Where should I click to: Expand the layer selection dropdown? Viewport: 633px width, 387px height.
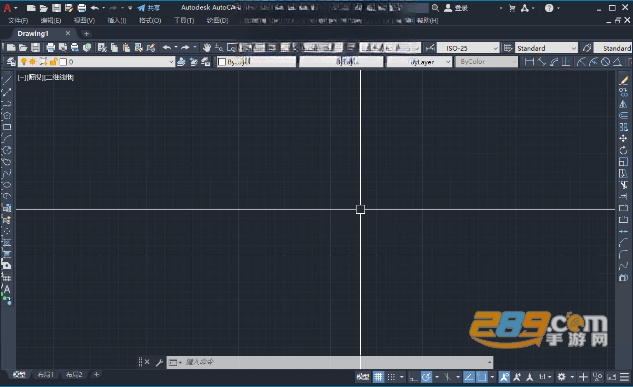[171, 62]
